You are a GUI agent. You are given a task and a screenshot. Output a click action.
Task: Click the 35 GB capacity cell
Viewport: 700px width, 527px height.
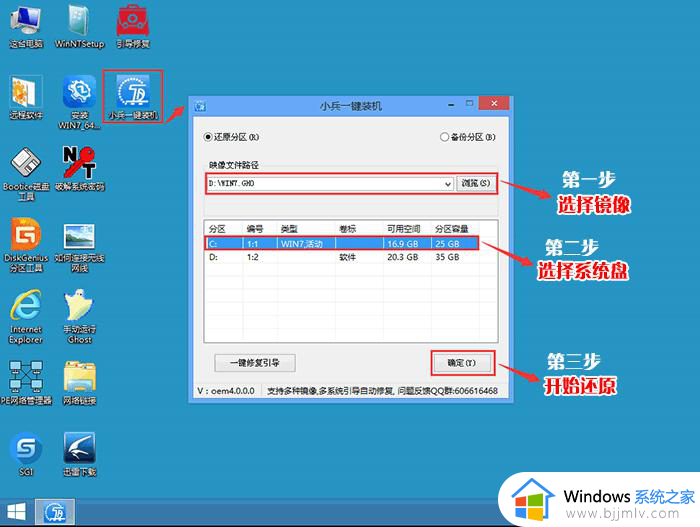447,257
